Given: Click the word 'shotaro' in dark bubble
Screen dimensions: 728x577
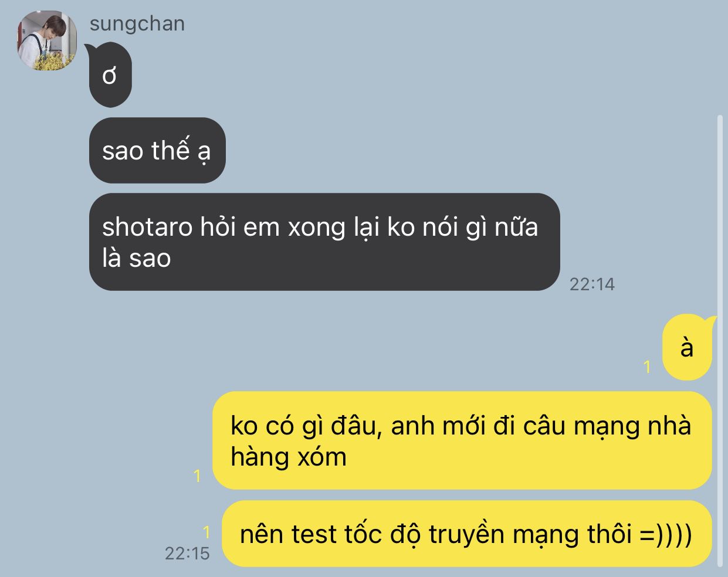Looking at the screenshot, I should (147, 227).
